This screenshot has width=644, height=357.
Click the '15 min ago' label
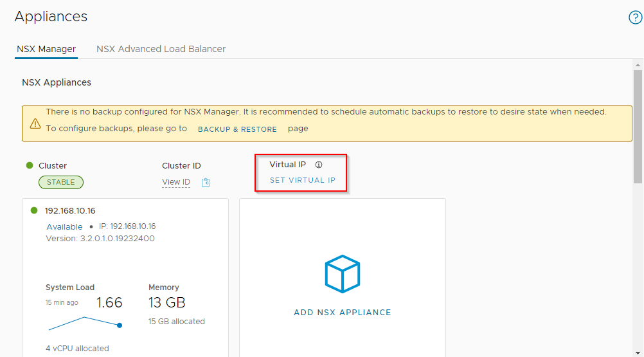click(62, 302)
